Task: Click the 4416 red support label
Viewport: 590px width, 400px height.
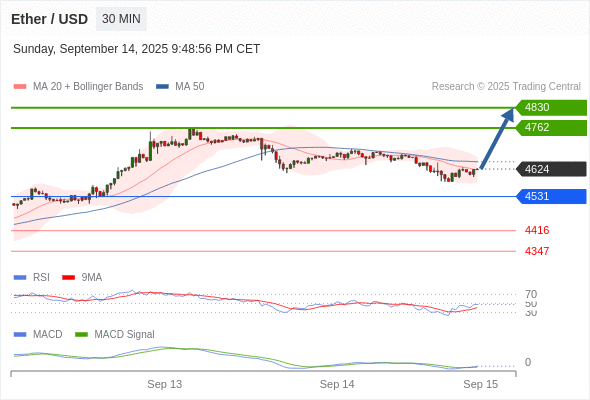Action: coord(537,230)
